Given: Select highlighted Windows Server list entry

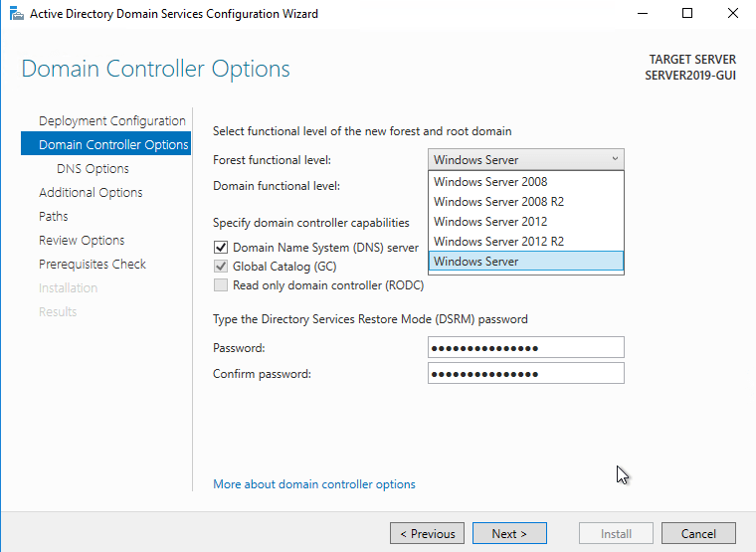Looking at the screenshot, I should [x=526, y=261].
